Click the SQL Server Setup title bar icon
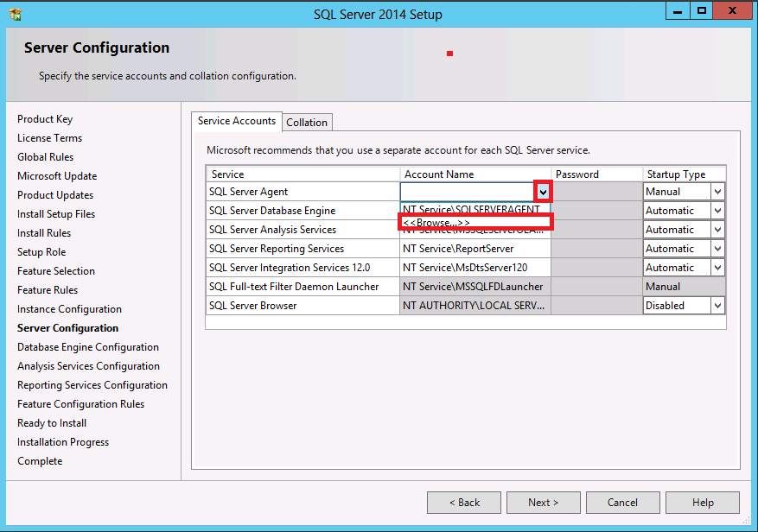Screen dimensions: 758x532 [16, 14]
